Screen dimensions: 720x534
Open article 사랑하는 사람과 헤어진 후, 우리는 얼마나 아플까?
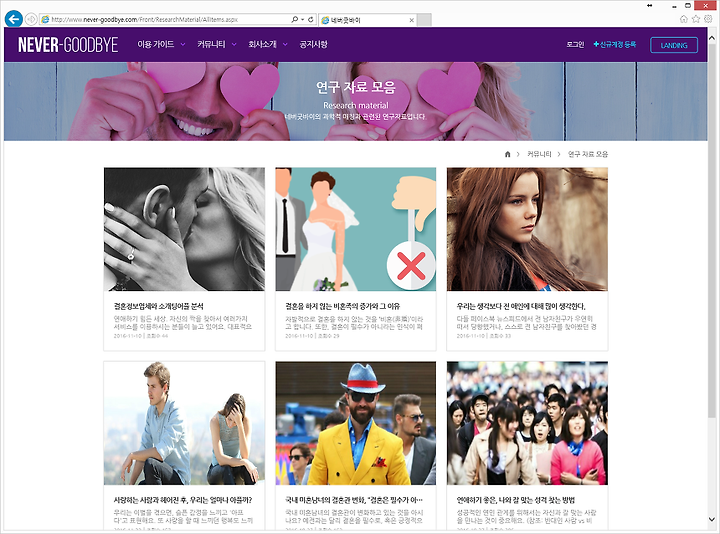[183, 500]
